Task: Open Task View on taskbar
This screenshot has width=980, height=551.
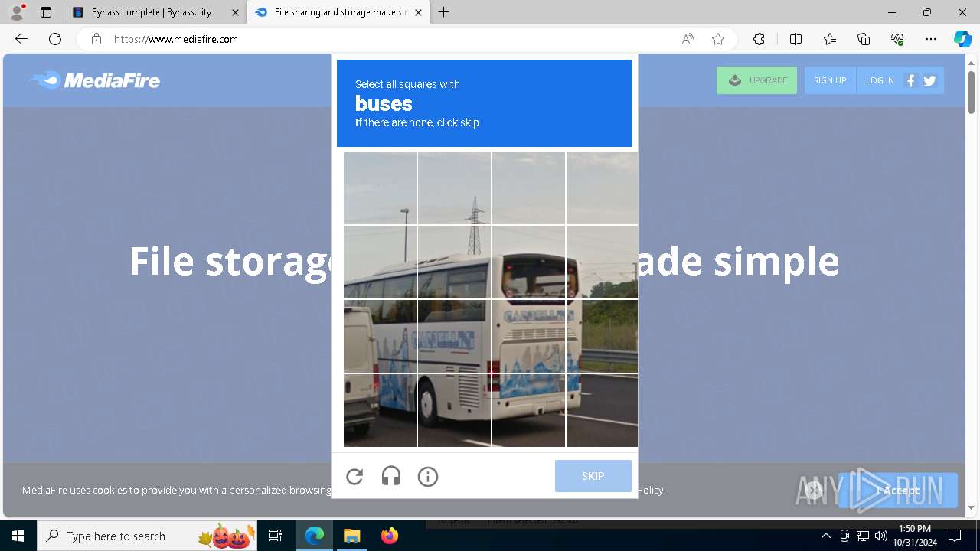Action: click(x=276, y=536)
